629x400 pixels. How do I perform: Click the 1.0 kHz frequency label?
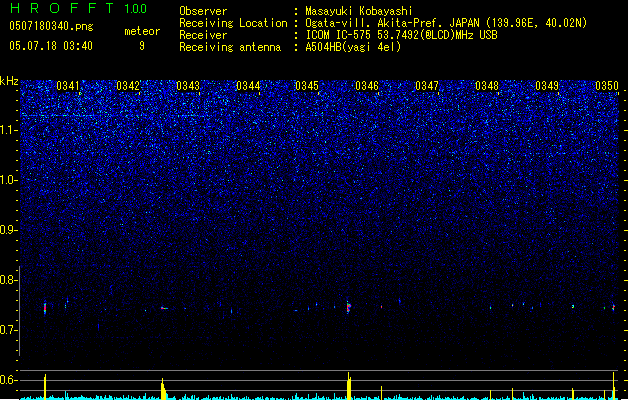click(x=9, y=180)
